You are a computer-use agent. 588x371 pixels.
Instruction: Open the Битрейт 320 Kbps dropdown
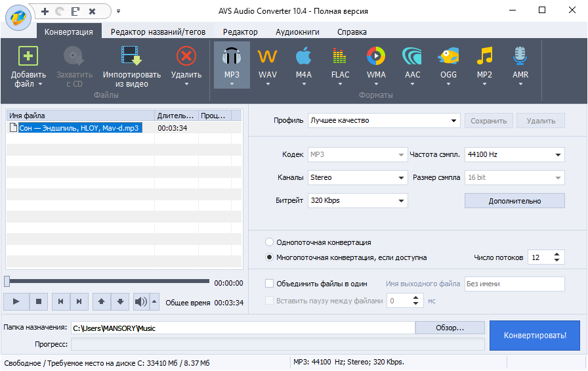coord(358,200)
